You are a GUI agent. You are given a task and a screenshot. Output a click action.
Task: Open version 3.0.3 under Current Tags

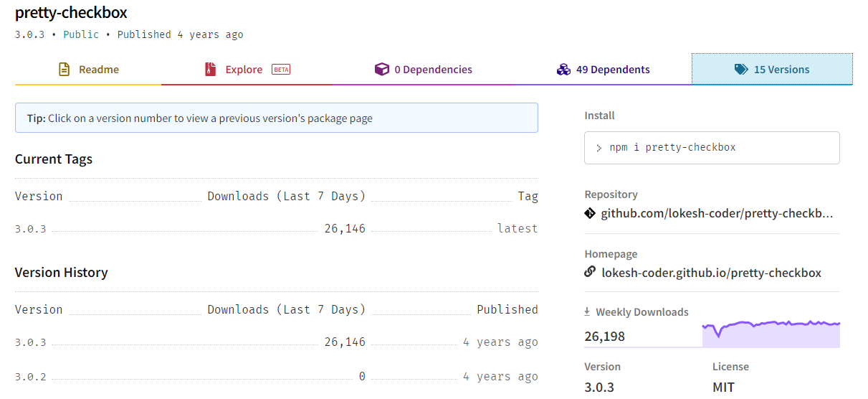coord(31,229)
